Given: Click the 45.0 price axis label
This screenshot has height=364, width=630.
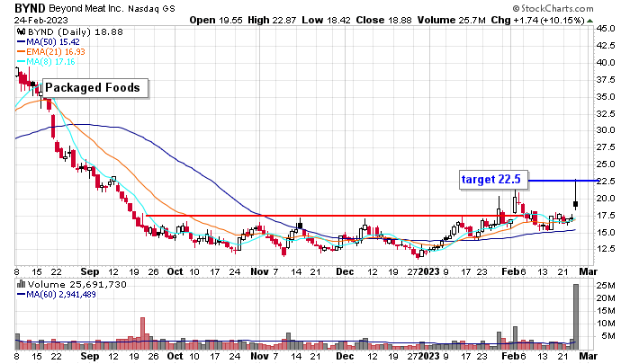Looking at the screenshot, I should [606, 29].
